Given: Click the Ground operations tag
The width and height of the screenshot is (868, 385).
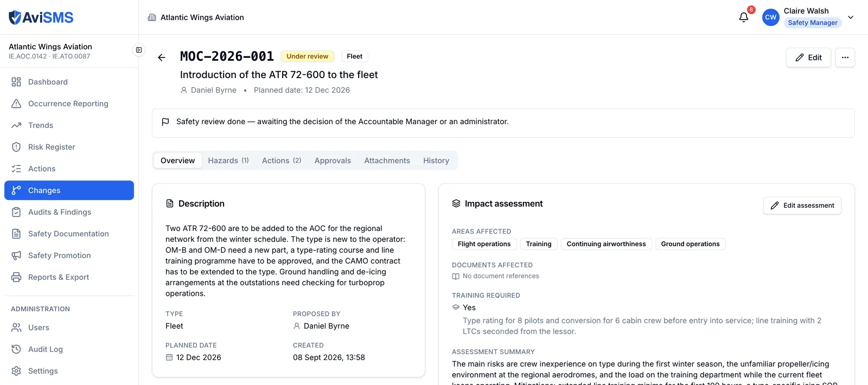Looking at the screenshot, I should click(x=690, y=244).
